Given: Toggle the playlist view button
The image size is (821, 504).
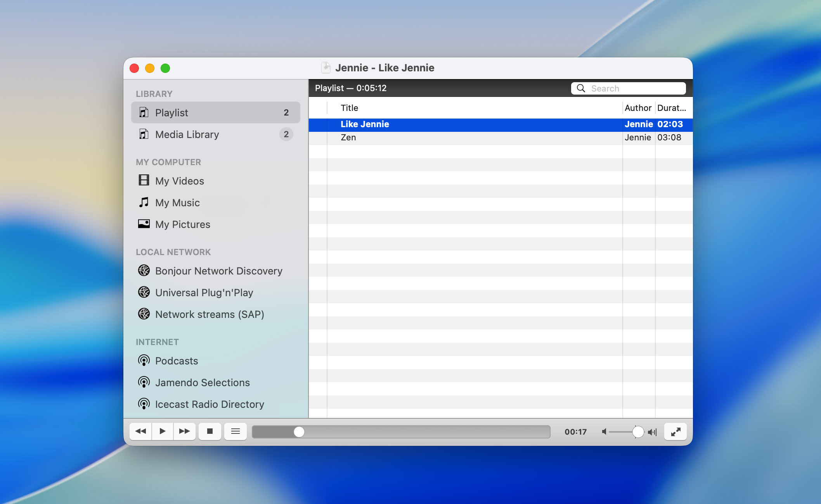Looking at the screenshot, I should (236, 431).
